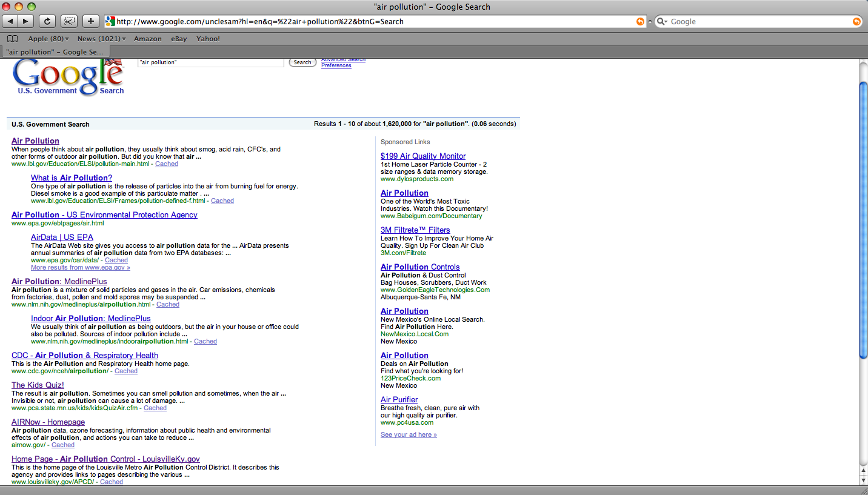
Task: Click the page search box containing "air pollution"
Action: coord(211,62)
